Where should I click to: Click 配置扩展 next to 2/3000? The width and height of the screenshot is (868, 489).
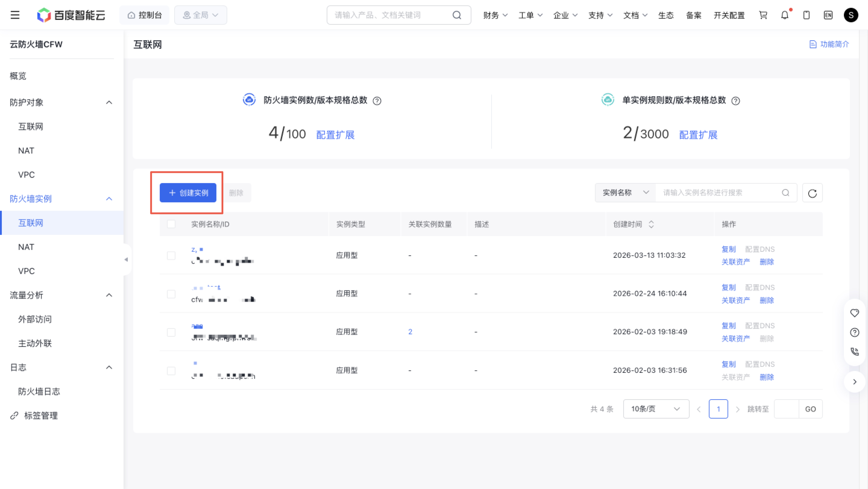point(698,135)
